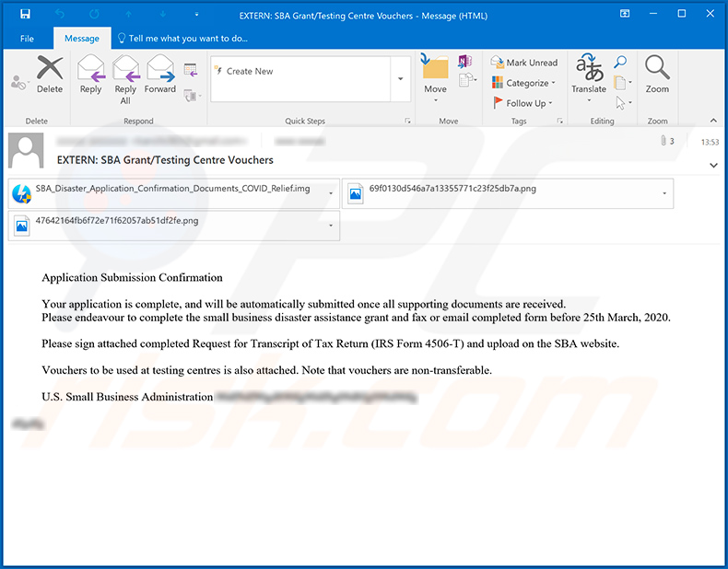The width and height of the screenshot is (728, 569).
Task: Open dropdown of 47642164...png attachment
Action: 331,226
